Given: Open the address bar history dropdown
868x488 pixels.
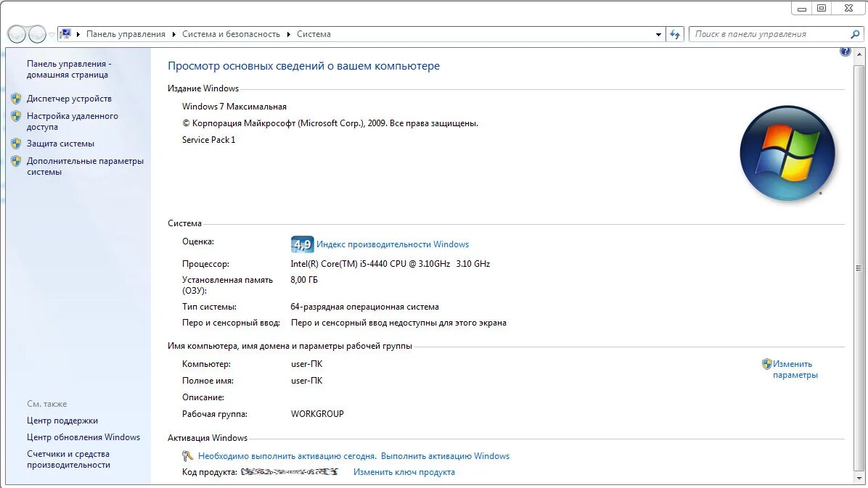Looking at the screenshot, I should 658,34.
